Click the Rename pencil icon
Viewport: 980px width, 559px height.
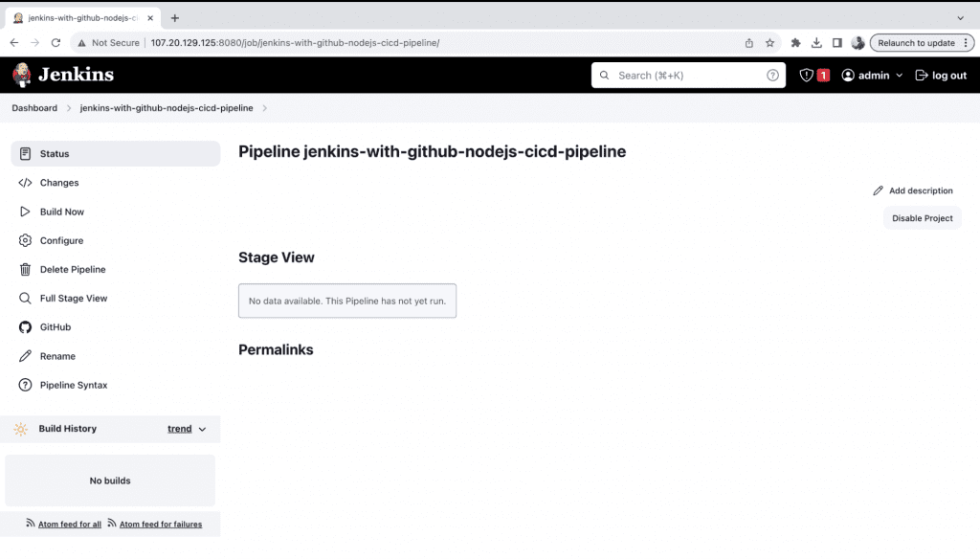[25, 356]
